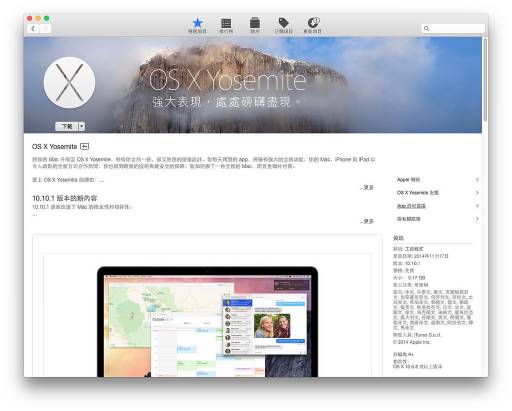
Task: Click the vertical scrollbar on the right
Action: (x=485, y=80)
